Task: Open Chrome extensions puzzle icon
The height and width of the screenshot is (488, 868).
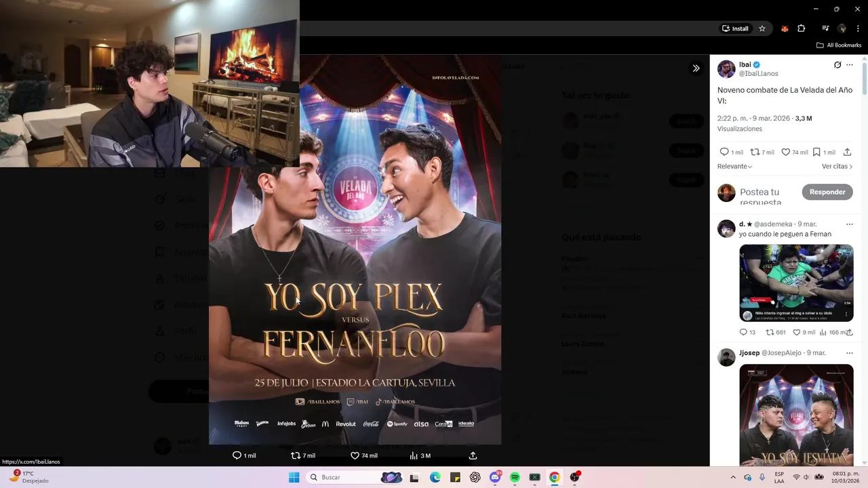Action: tap(802, 28)
